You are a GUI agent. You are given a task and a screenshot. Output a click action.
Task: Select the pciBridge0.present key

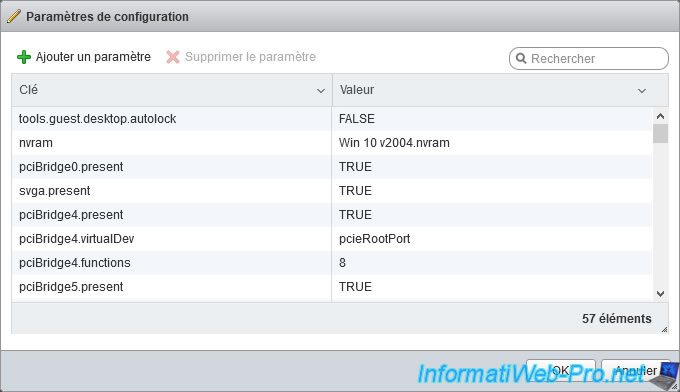tap(71, 167)
